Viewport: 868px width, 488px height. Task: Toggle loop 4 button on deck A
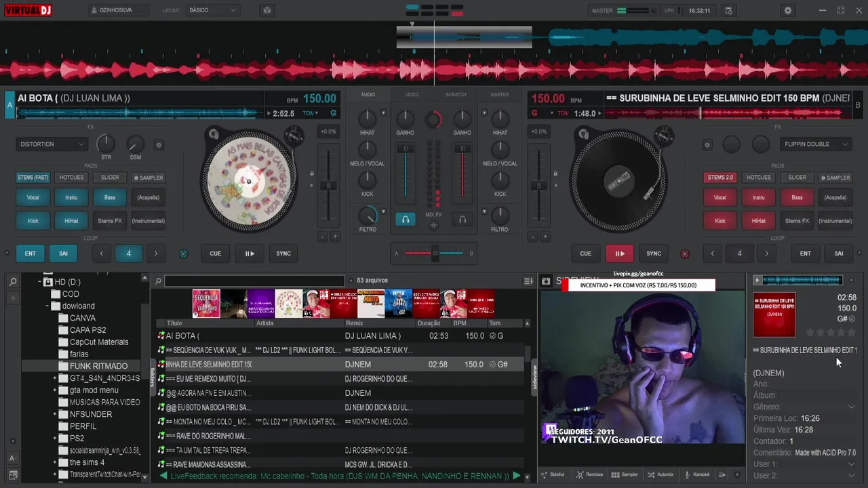(x=128, y=253)
